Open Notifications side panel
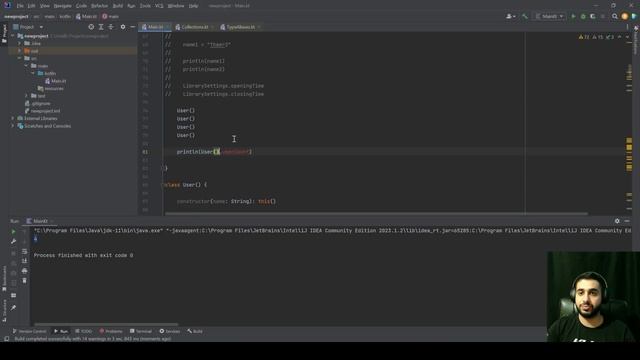 click(636, 39)
